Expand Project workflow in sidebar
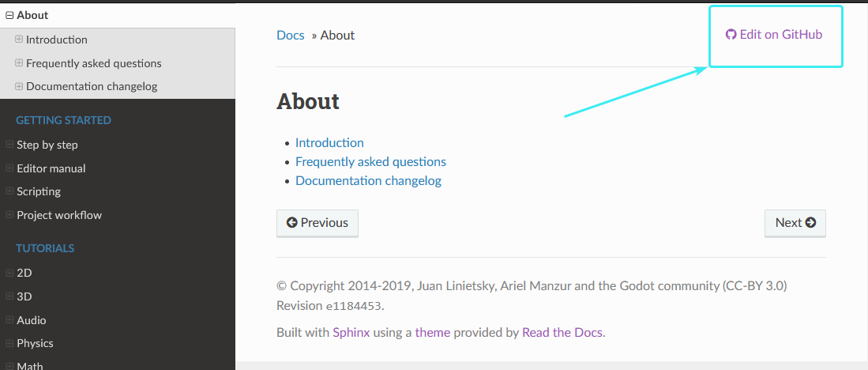The width and height of the screenshot is (868, 370). [x=9, y=214]
